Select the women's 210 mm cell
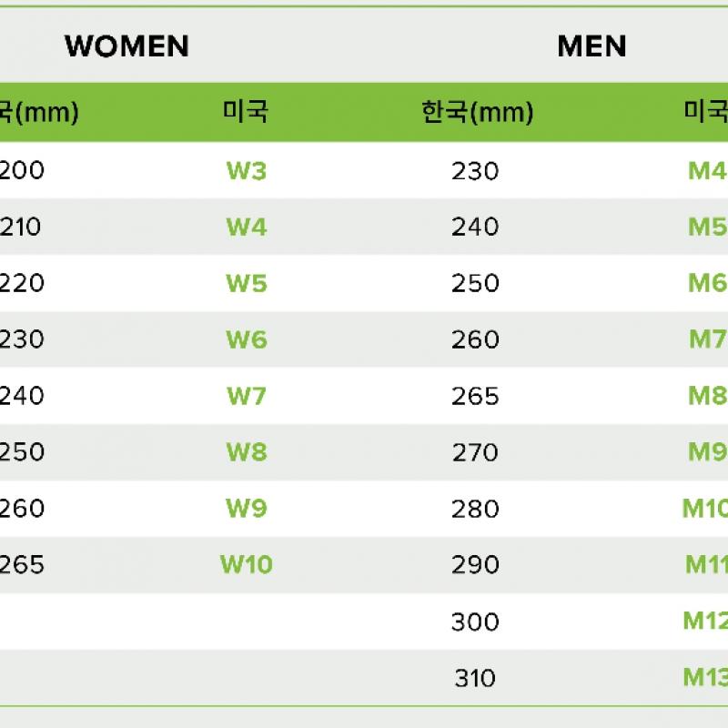Screen dimensions: 728x728 click(22, 227)
